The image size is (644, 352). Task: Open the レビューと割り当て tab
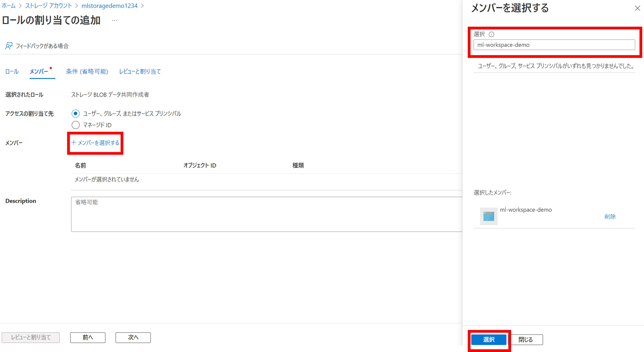click(140, 72)
